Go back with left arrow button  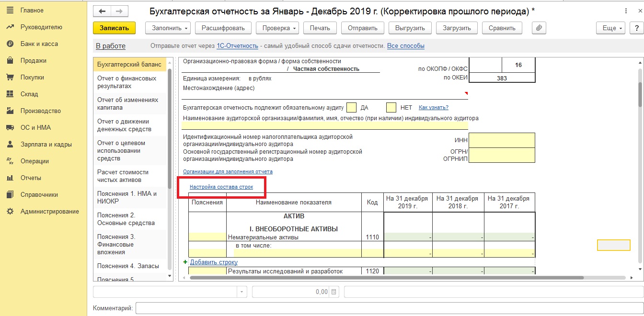102,11
